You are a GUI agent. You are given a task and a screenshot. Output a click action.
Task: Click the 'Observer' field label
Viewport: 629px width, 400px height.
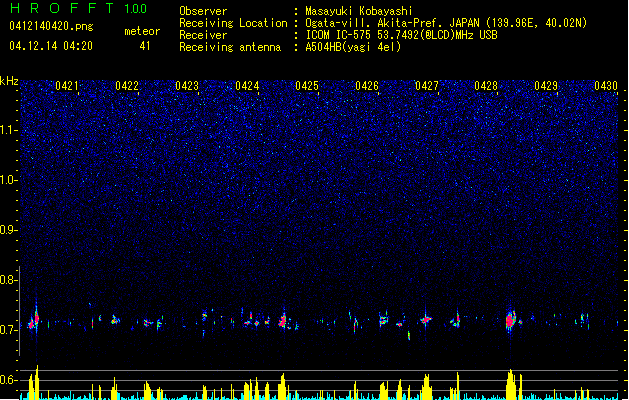[x=203, y=11]
